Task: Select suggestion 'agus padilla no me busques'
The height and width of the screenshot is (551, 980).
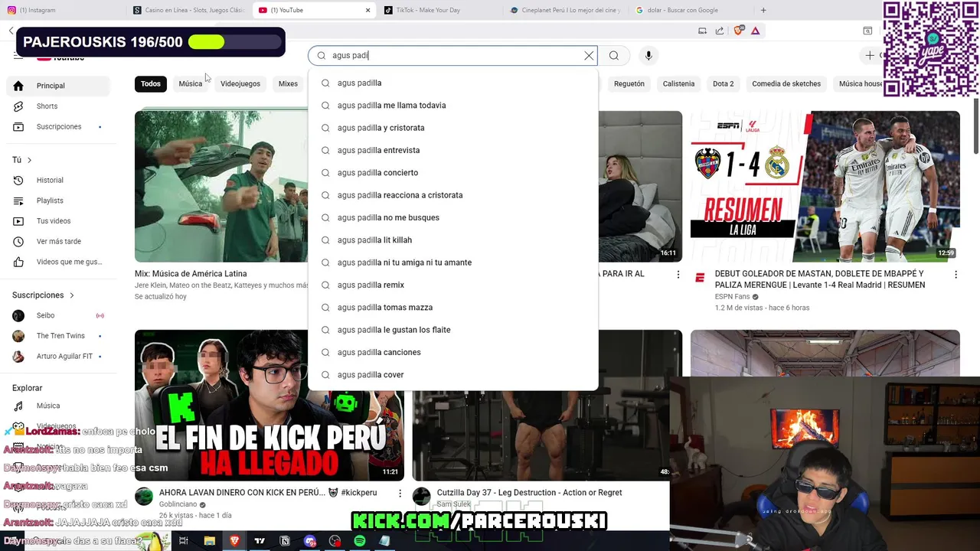Action: pyautogui.click(x=453, y=217)
